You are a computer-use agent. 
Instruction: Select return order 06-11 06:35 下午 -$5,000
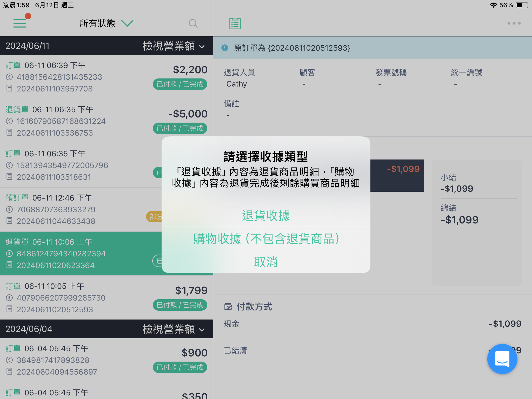(x=107, y=121)
